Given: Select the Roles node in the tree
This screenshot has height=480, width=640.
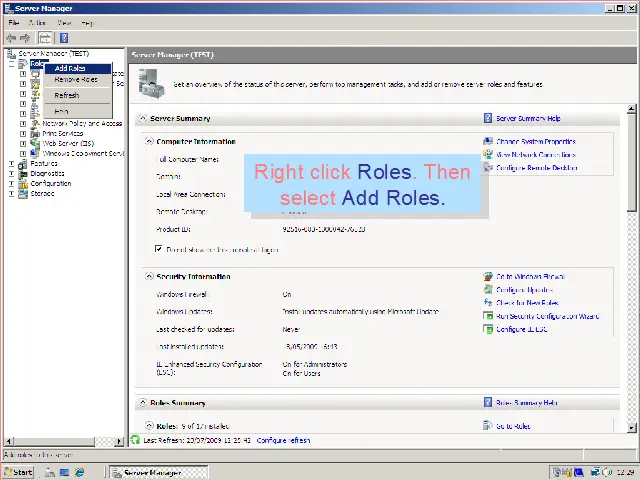Looking at the screenshot, I should coord(39,64).
